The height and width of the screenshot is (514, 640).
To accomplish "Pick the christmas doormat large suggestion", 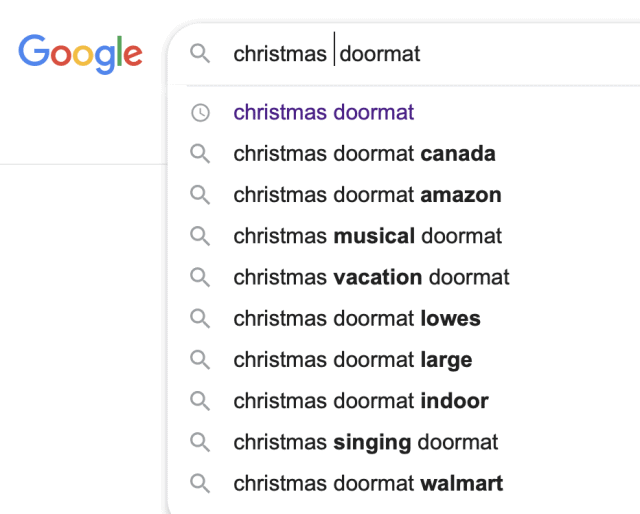I will pyautogui.click(x=352, y=360).
